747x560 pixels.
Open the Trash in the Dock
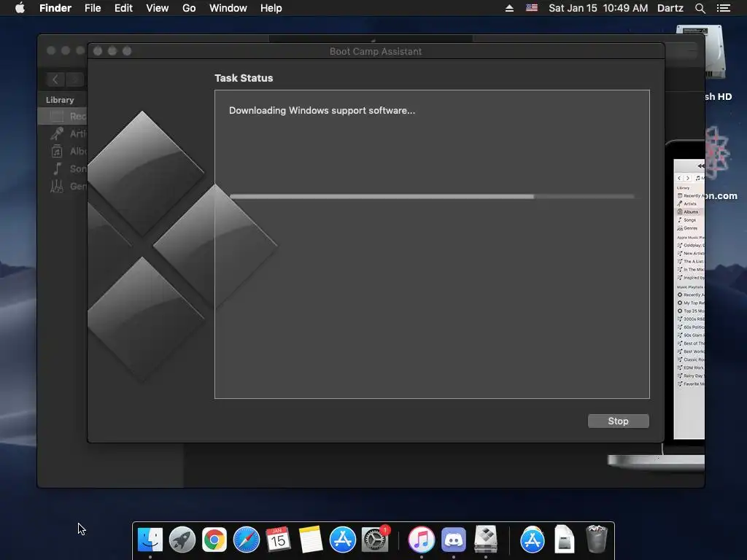coord(596,539)
